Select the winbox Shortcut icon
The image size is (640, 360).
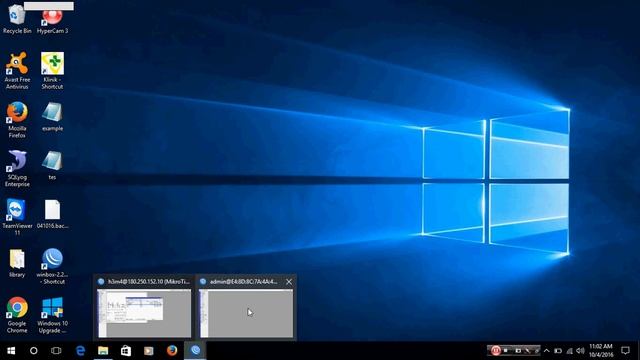pyautogui.click(x=52, y=266)
